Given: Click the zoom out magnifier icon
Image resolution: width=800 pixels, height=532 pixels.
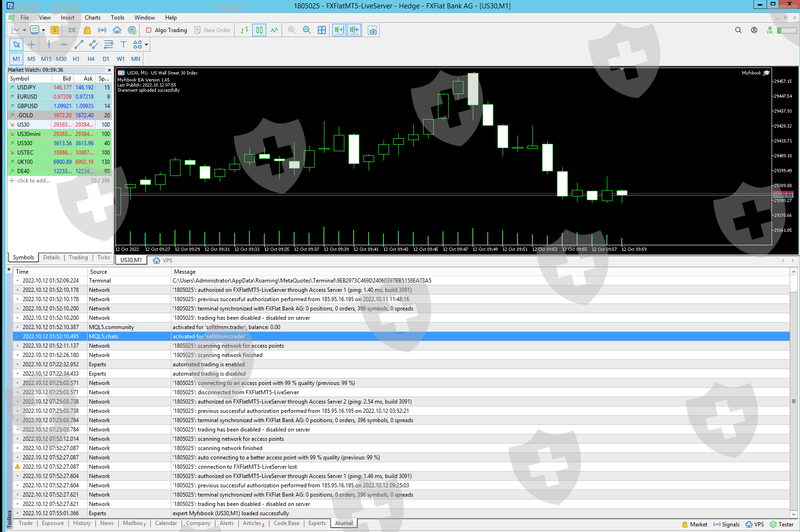Looking at the screenshot, I should click(x=307, y=30).
